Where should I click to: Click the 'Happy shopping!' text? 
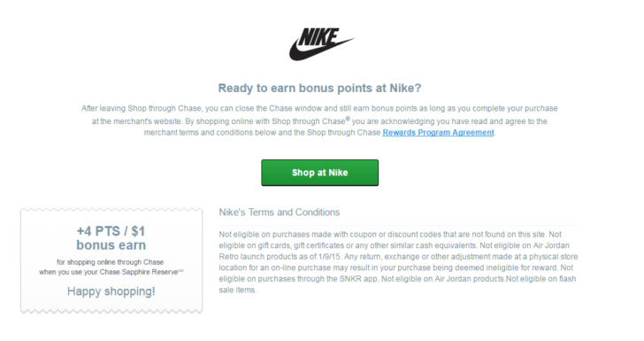pyautogui.click(x=111, y=291)
